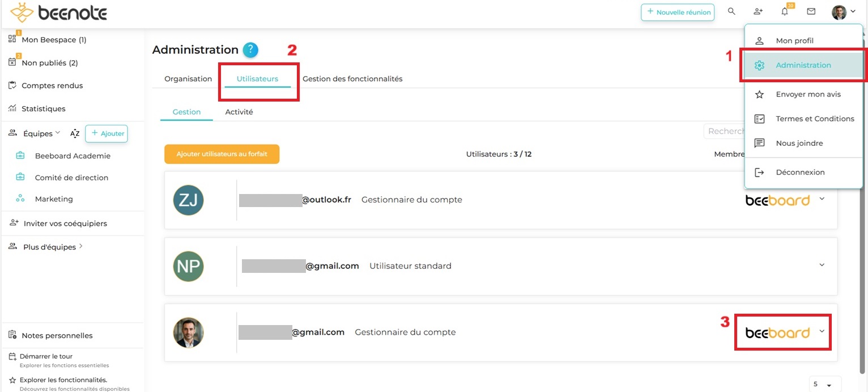Image resolution: width=868 pixels, height=392 pixels.
Task: Click the Nouvelle réunion button
Action: [678, 12]
